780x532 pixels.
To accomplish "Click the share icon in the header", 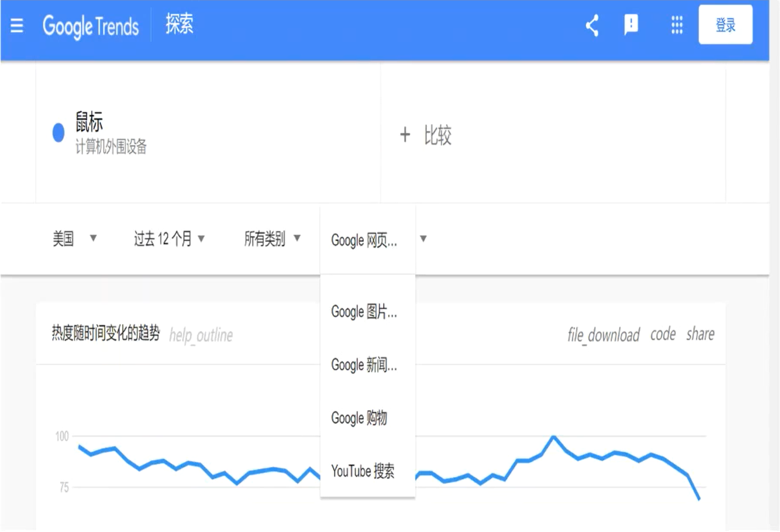I will point(592,25).
